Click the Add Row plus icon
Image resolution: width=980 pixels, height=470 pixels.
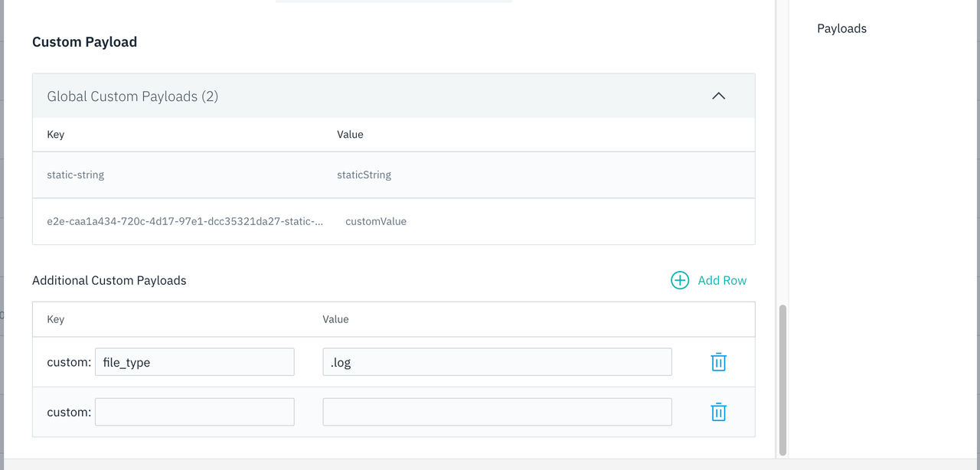(680, 280)
